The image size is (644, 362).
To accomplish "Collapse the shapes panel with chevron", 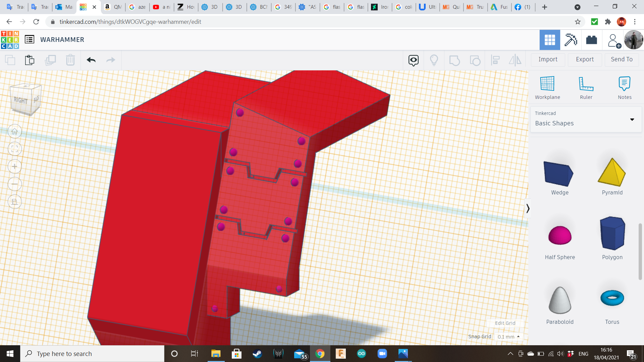I will point(528,208).
